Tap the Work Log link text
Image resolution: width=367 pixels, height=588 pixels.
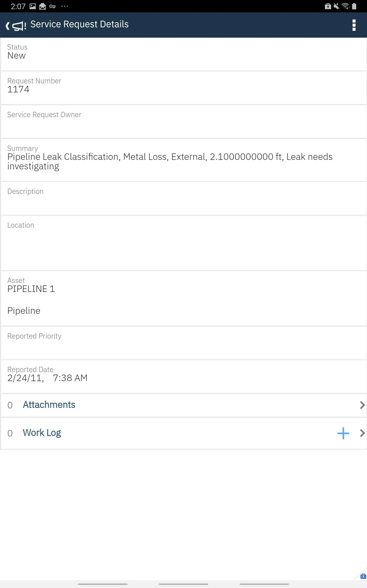pyautogui.click(x=42, y=433)
